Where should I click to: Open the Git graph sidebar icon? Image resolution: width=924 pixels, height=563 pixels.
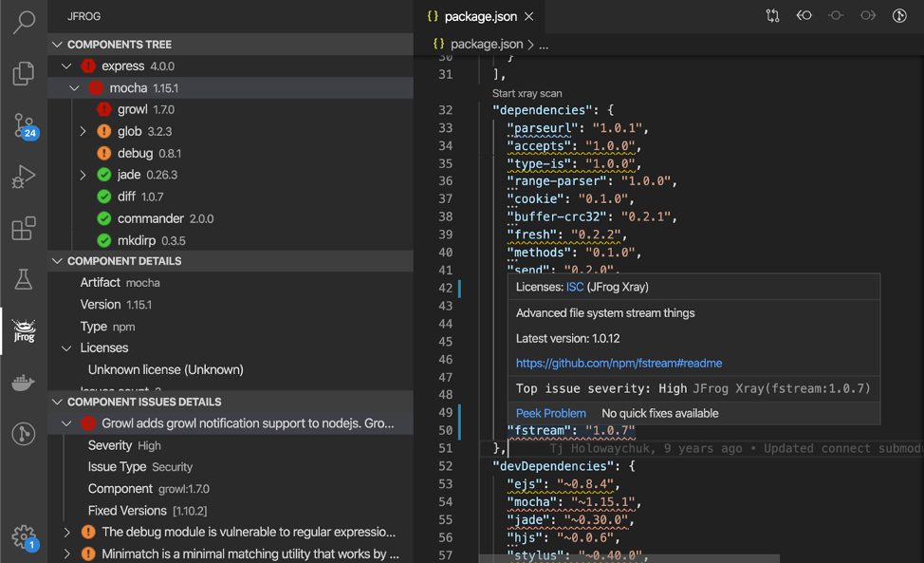(24, 434)
